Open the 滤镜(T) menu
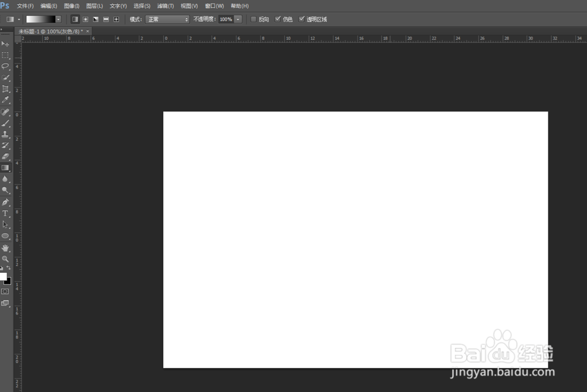Viewport: 587px width, 392px height. point(166,6)
